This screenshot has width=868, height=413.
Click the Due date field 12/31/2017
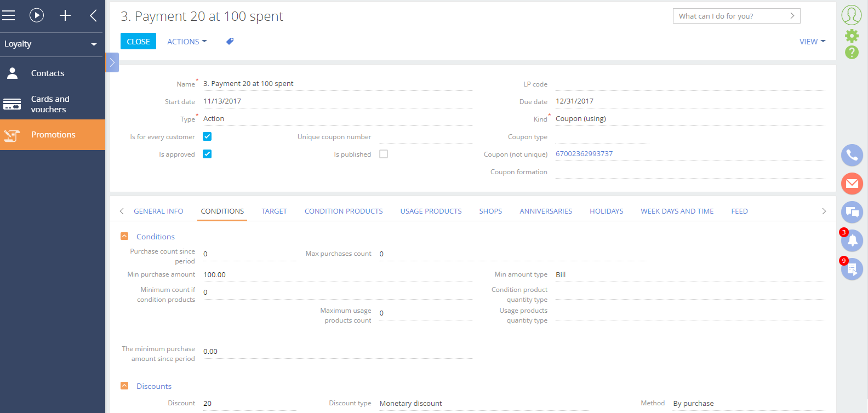690,101
